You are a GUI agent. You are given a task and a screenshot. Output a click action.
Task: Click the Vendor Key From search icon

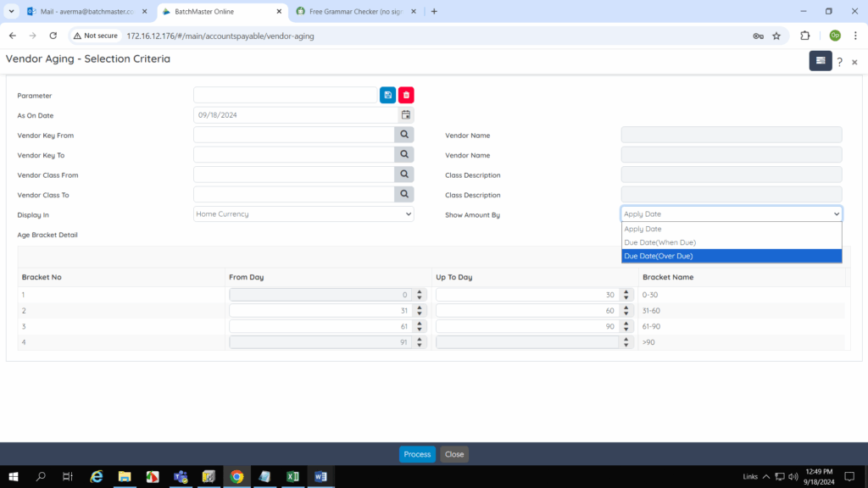coord(404,135)
